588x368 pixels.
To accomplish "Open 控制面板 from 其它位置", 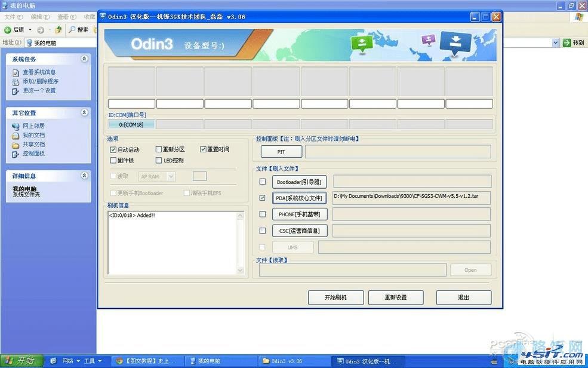I will pyautogui.click(x=33, y=154).
